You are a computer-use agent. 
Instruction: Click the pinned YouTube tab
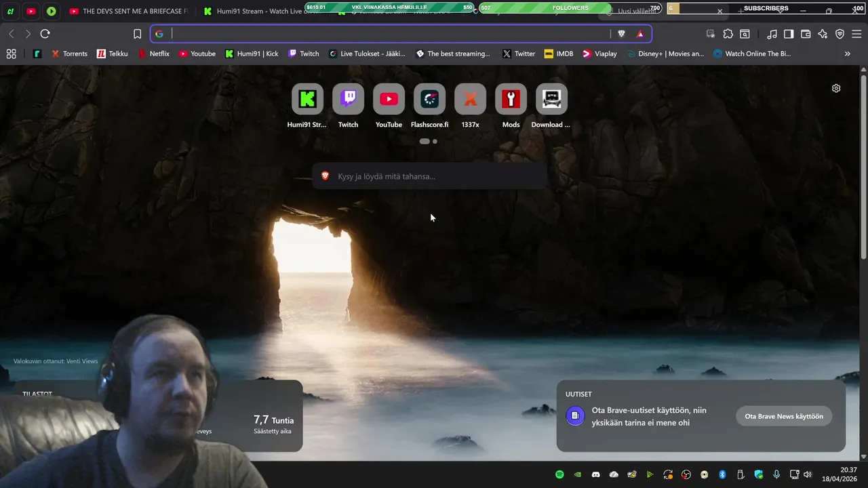(31, 11)
